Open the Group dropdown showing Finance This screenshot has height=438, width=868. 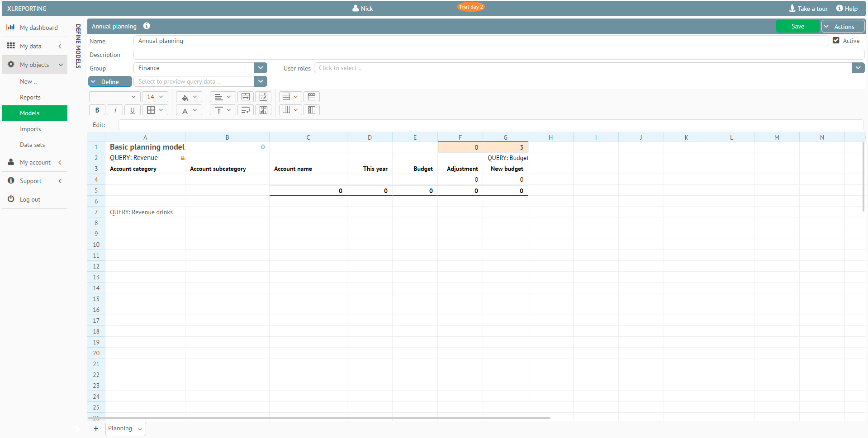tap(261, 68)
